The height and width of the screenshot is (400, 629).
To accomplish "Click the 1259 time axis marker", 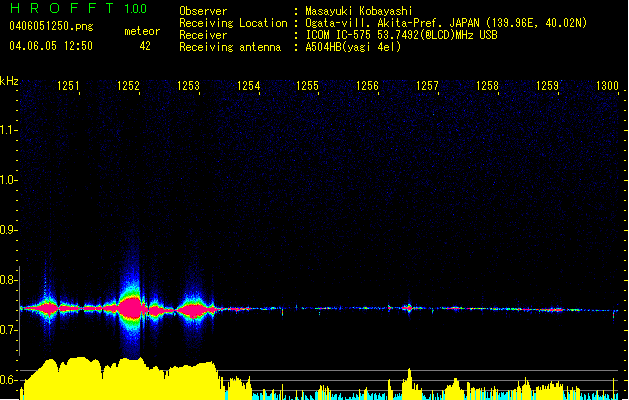I will (x=547, y=85).
